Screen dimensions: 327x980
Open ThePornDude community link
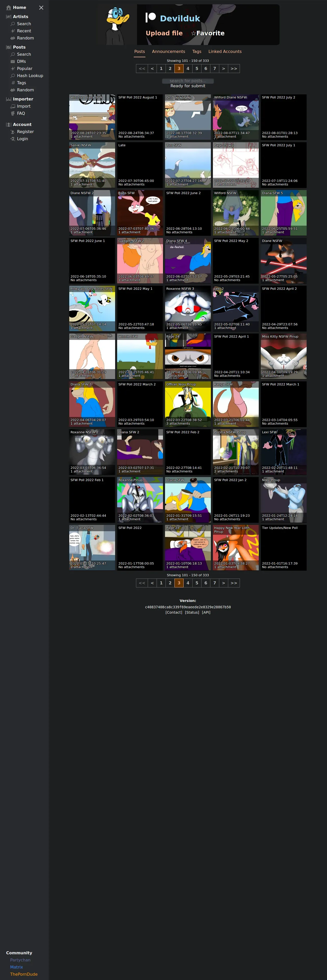[24, 974]
